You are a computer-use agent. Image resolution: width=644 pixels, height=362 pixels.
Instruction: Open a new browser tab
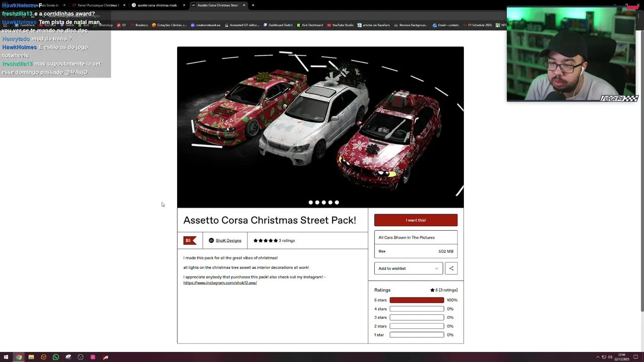click(253, 5)
